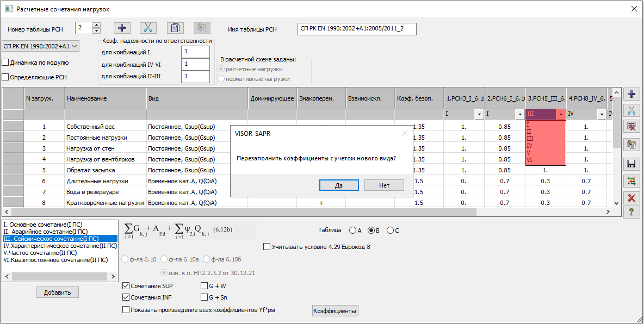The height and width of the screenshot is (324, 644).
Task: Select radio button 'C' for Таблица
Action: [390, 230]
